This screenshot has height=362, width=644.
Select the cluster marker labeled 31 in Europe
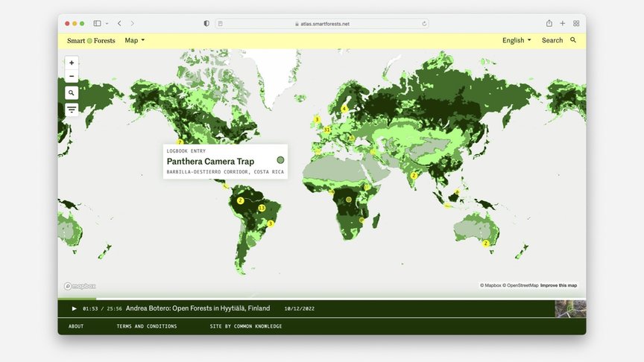point(327,130)
